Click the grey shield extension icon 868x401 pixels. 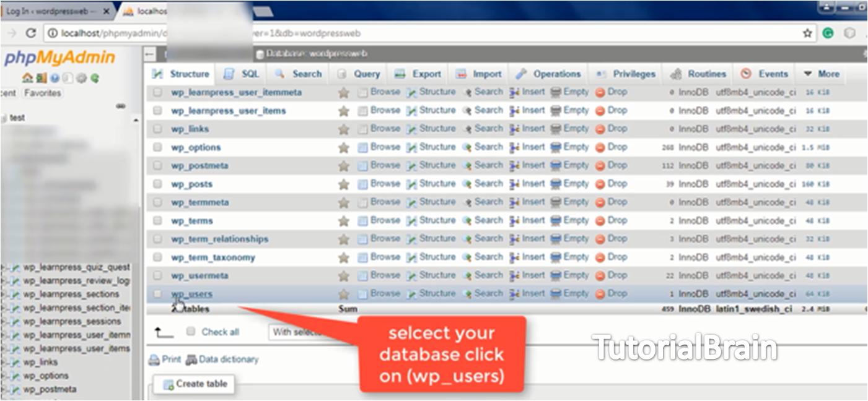click(x=849, y=33)
